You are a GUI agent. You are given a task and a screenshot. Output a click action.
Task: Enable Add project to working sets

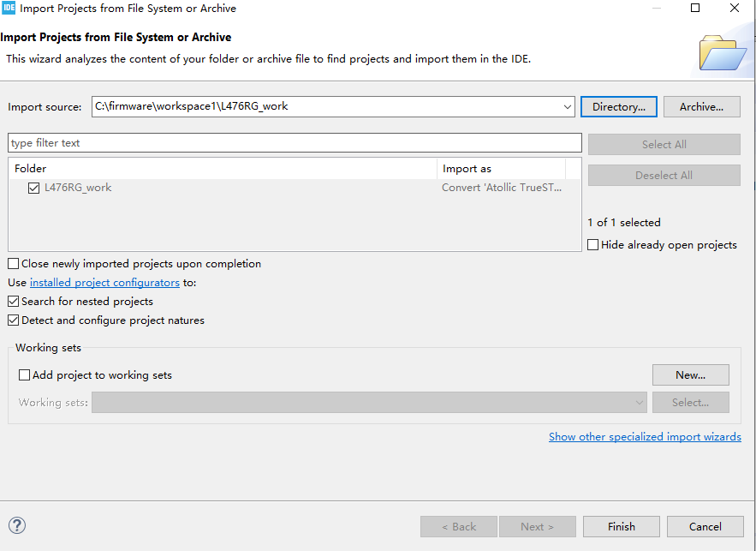pyautogui.click(x=25, y=375)
